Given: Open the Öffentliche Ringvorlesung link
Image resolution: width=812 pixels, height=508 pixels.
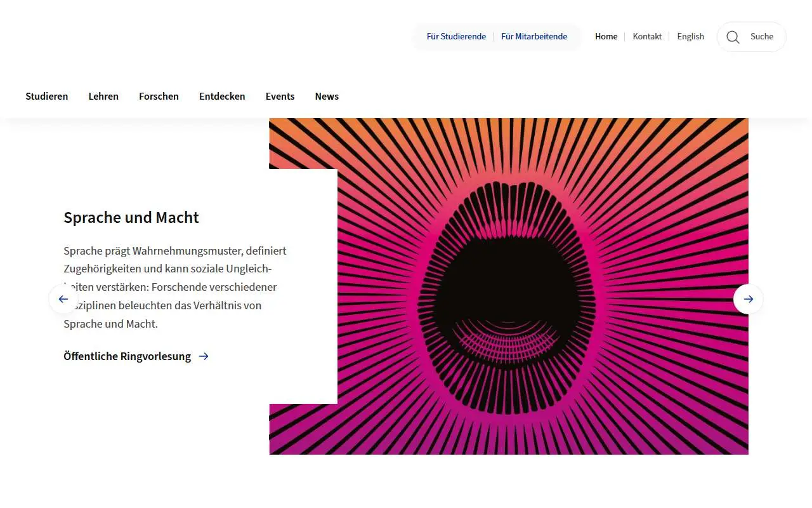Looking at the screenshot, I should 127,356.
